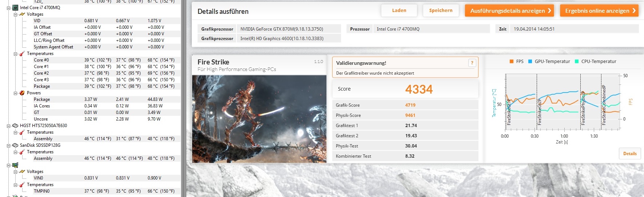644x197 pixels.
Task: Click the green CPU-Temperatur legend swatch
Action: tap(577, 62)
